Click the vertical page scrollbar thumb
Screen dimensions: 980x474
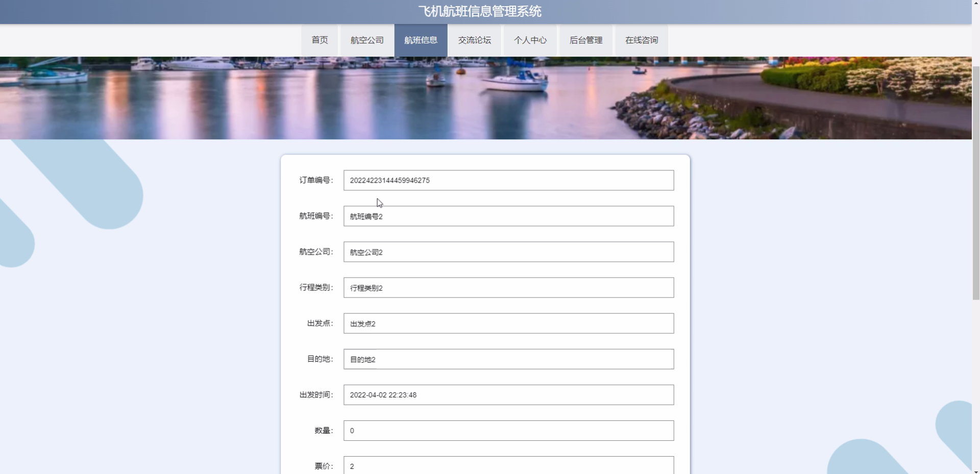click(x=976, y=182)
